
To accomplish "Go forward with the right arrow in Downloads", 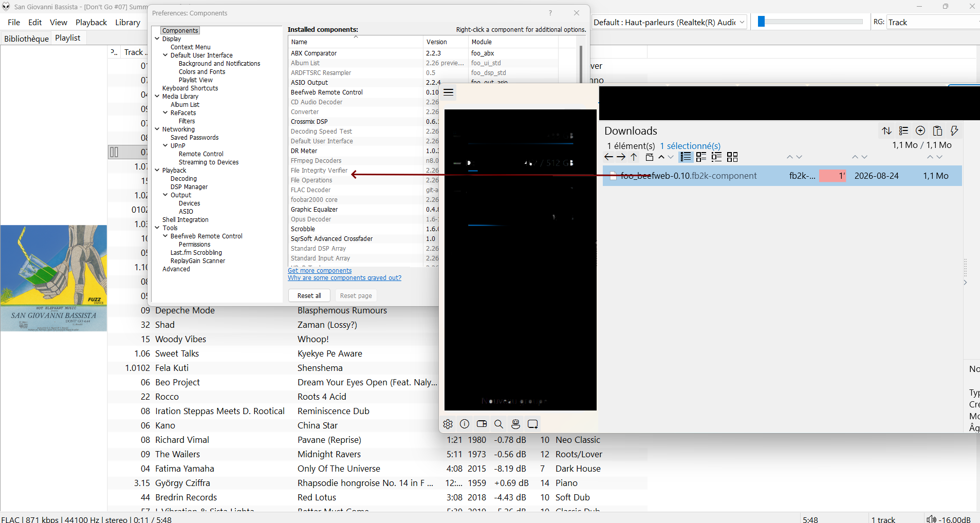I will (621, 157).
